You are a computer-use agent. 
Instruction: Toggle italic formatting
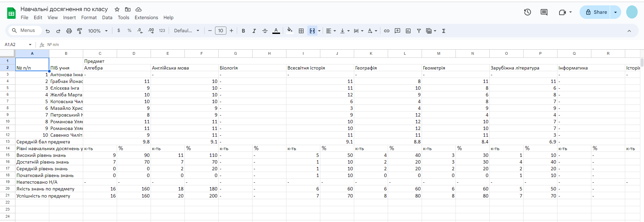tap(254, 31)
